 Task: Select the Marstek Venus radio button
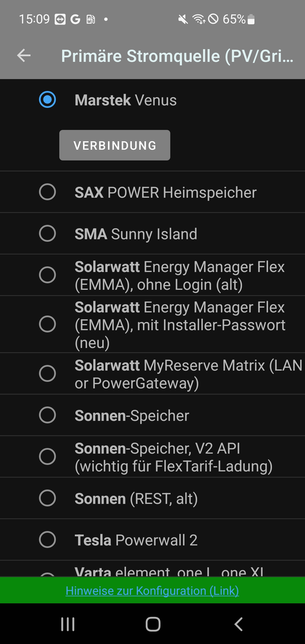pos(47,100)
